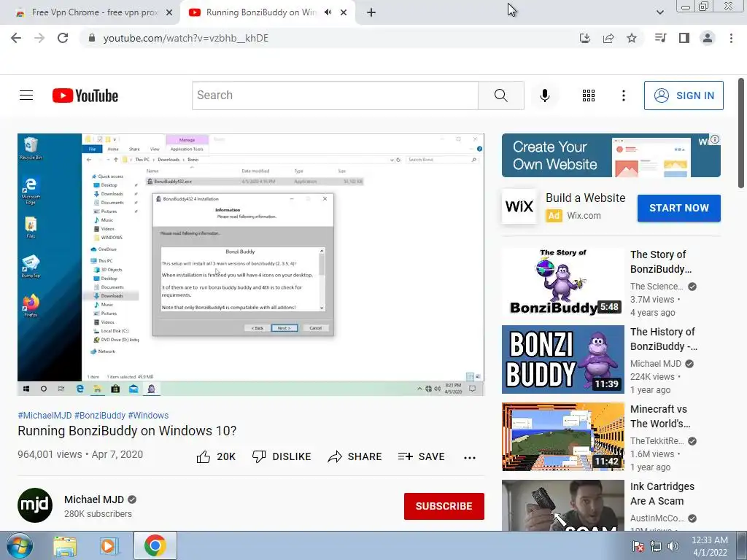Click the Wix logo in the ad

(519, 206)
